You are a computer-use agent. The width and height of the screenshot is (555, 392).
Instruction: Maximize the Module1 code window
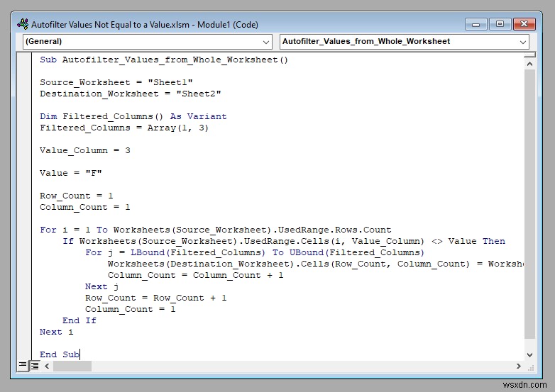coord(500,24)
